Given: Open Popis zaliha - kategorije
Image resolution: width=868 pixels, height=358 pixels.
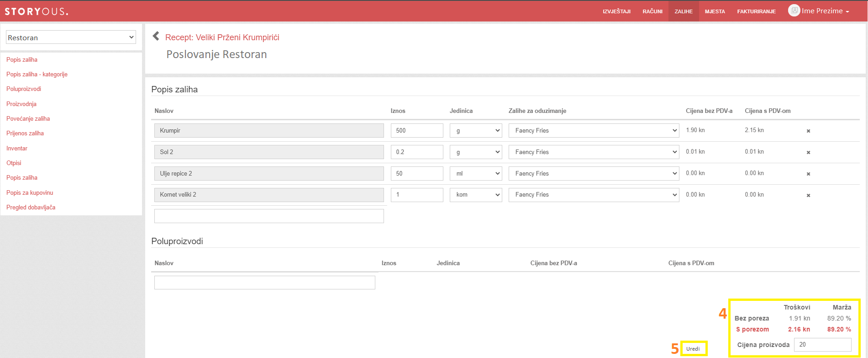Looking at the screenshot, I should click(x=37, y=74).
